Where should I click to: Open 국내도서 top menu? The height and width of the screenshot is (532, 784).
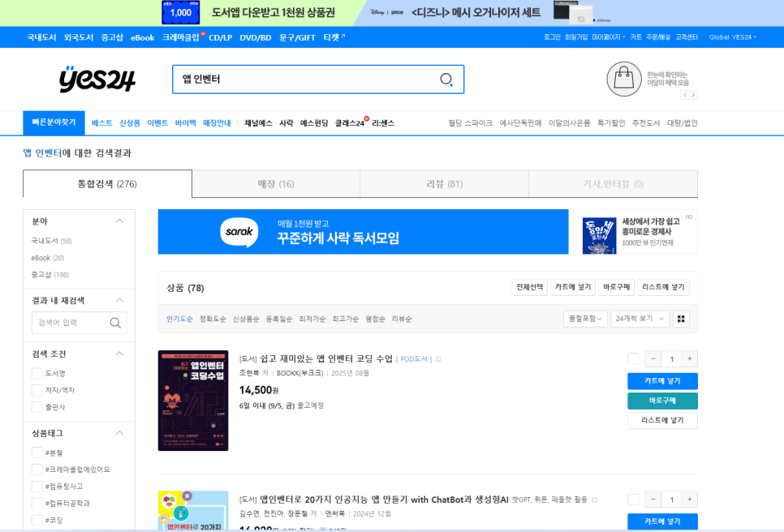pos(41,37)
